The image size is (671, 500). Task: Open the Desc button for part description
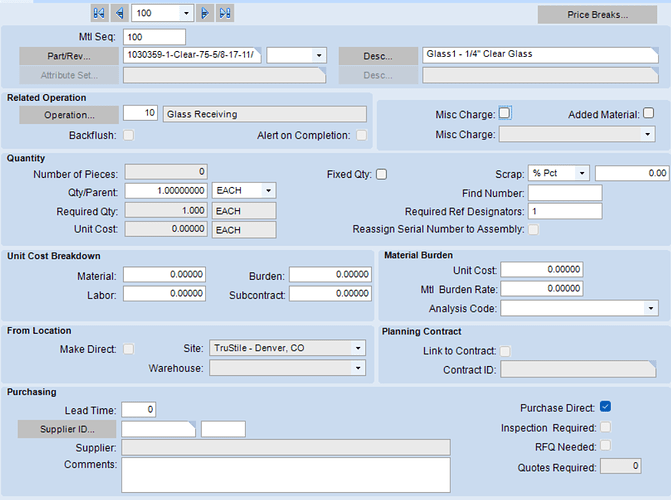pos(376,56)
